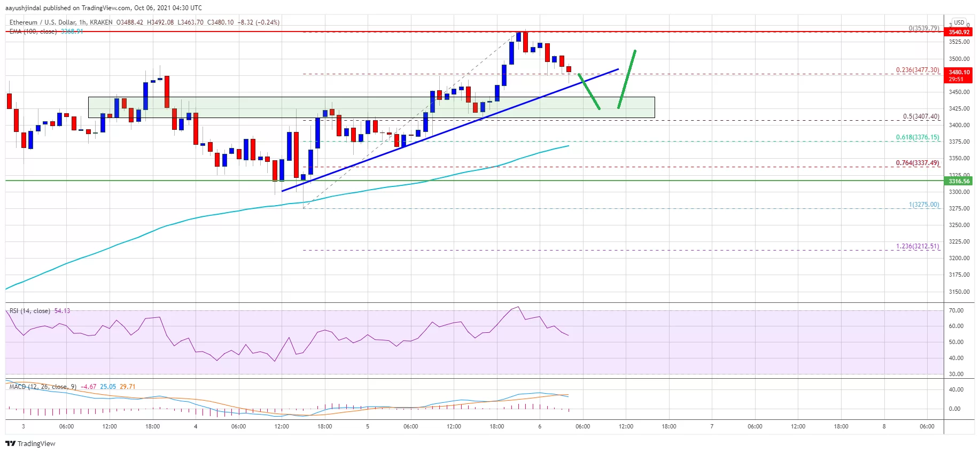Open the USD currency selector
This screenshot has height=453, width=980.
(x=959, y=22)
